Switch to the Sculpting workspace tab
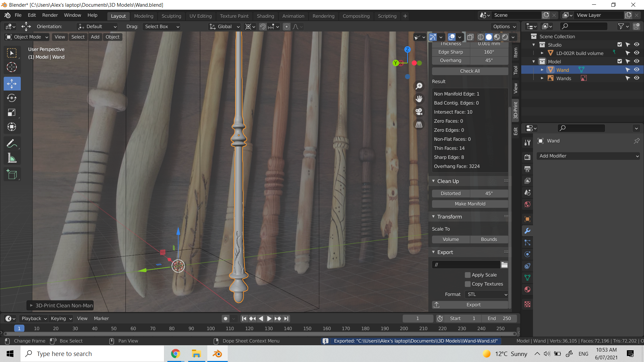Screen dimensions: 644x362 tap(171, 16)
